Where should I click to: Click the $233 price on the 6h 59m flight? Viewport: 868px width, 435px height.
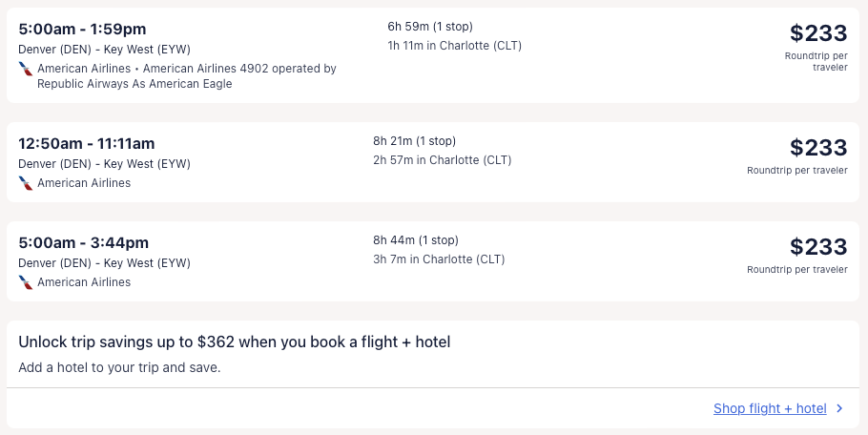(817, 33)
